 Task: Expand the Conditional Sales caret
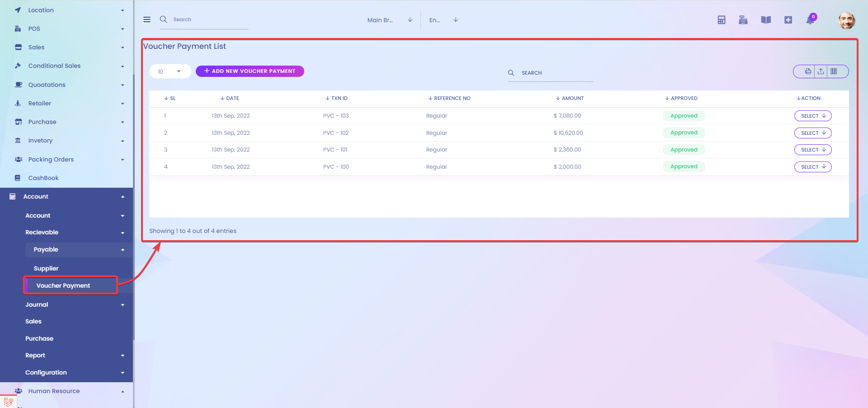click(x=123, y=66)
